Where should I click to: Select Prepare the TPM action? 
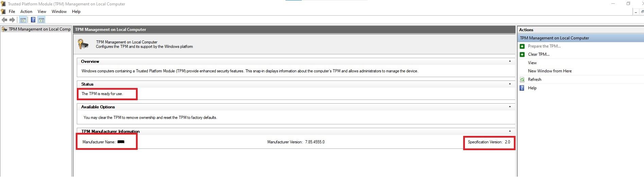coord(544,46)
